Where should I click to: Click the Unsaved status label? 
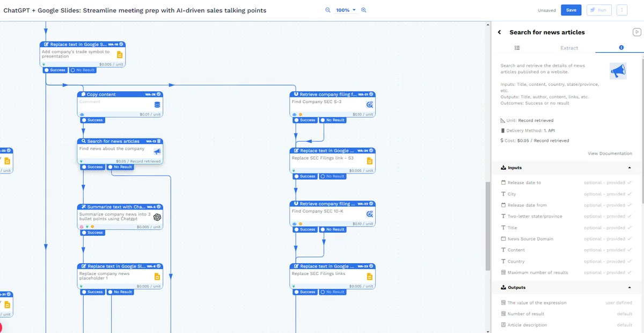546,10
